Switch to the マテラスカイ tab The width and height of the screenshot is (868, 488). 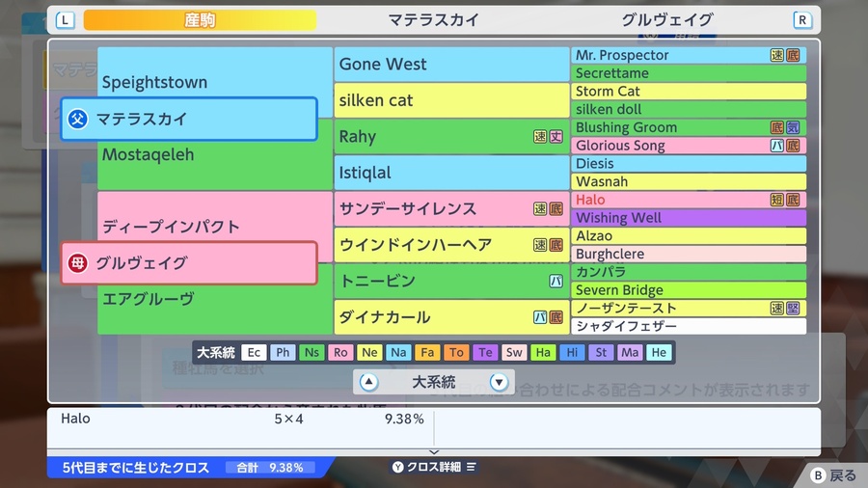[x=433, y=20]
